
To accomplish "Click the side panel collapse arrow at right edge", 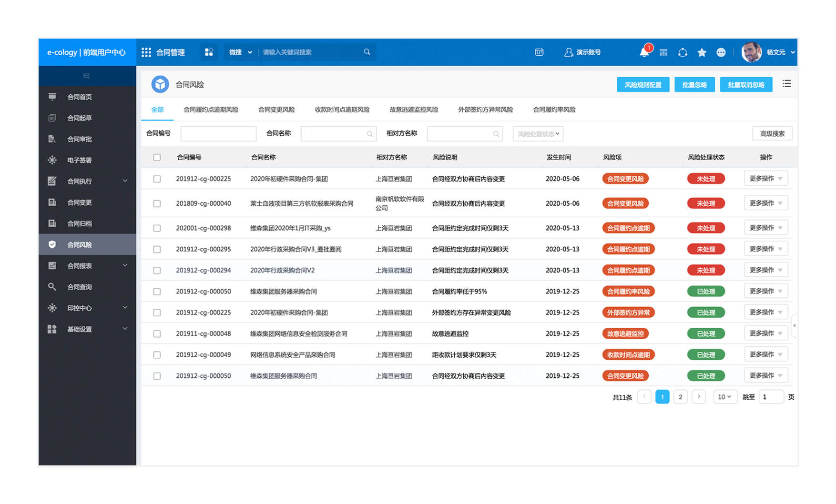I will tap(794, 325).
